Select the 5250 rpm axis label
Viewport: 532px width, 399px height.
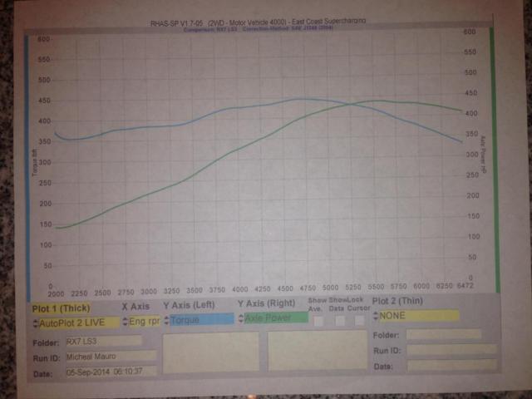[353, 287]
